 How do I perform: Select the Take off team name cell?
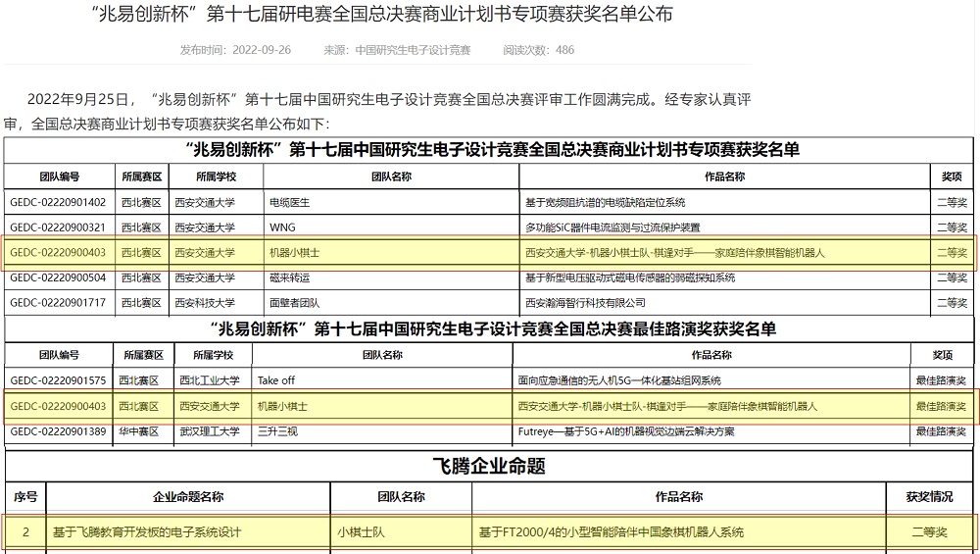[x=275, y=380]
